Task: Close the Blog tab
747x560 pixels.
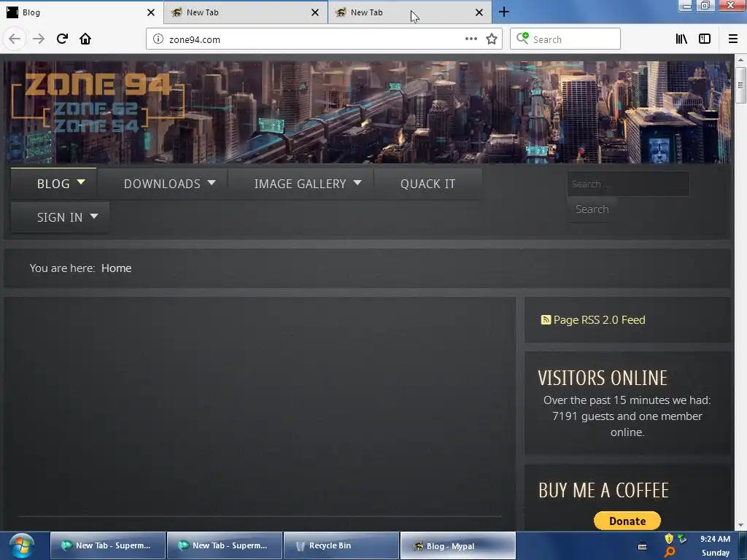Action: coord(150,12)
